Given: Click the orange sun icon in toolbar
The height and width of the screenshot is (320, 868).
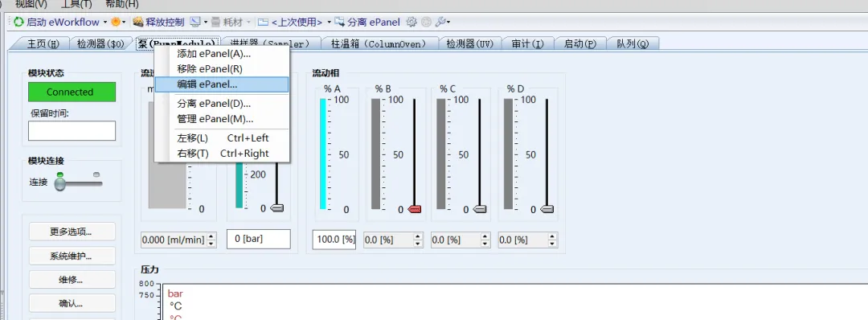Looking at the screenshot, I should point(115,23).
